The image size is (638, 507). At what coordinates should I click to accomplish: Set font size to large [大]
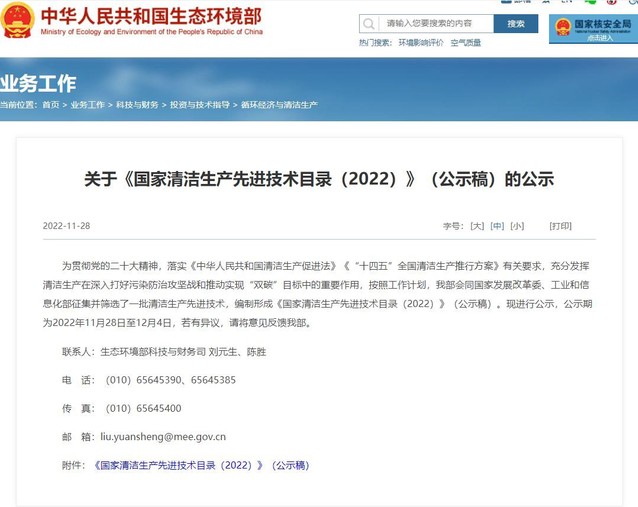477,226
